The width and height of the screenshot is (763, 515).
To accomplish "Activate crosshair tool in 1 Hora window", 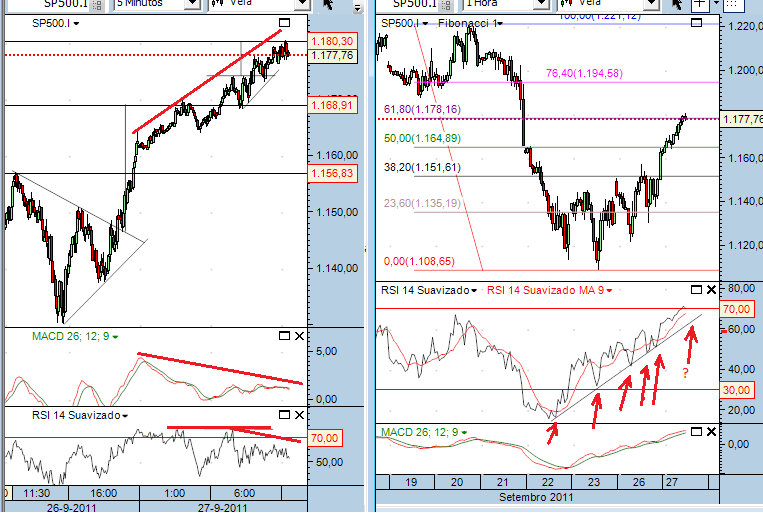I will (x=699, y=4).
